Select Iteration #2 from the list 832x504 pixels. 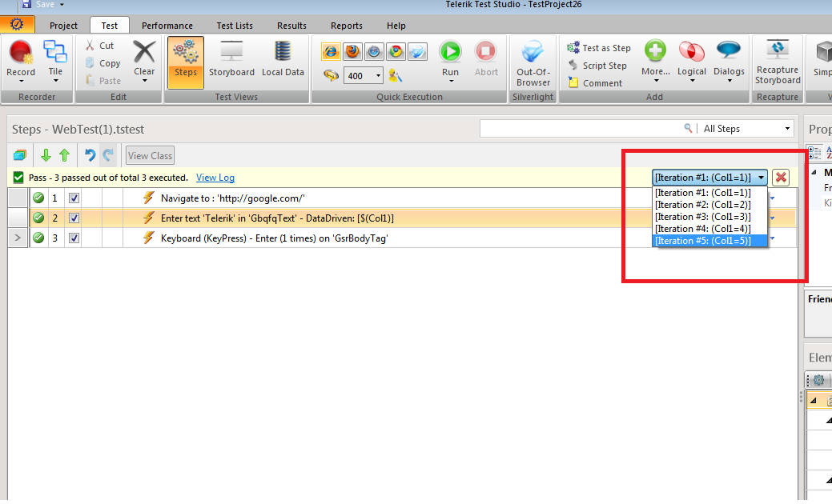pos(709,205)
